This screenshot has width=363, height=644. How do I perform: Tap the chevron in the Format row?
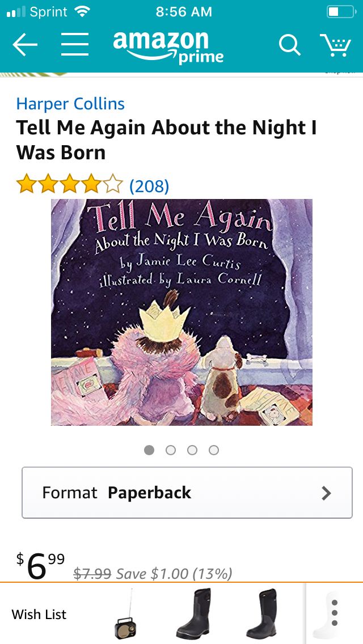pos(326,493)
